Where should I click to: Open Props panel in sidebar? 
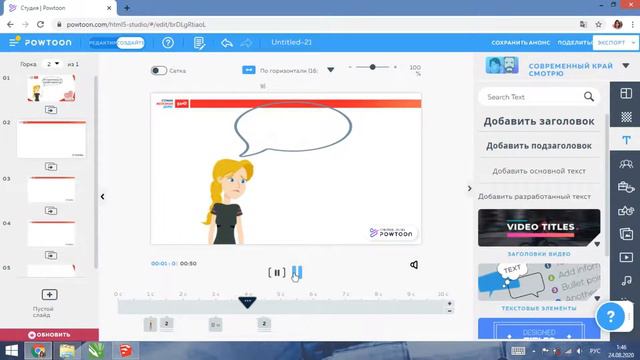[626, 187]
